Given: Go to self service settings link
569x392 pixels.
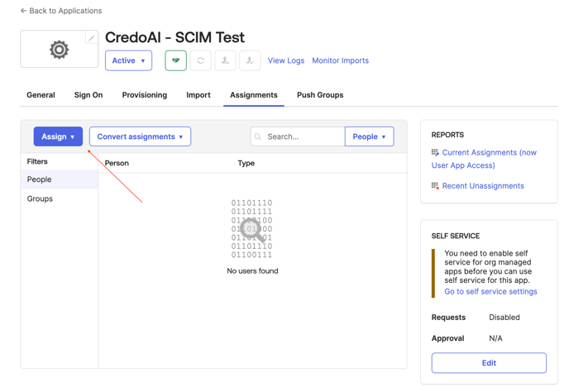Looking at the screenshot, I should [490, 291].
